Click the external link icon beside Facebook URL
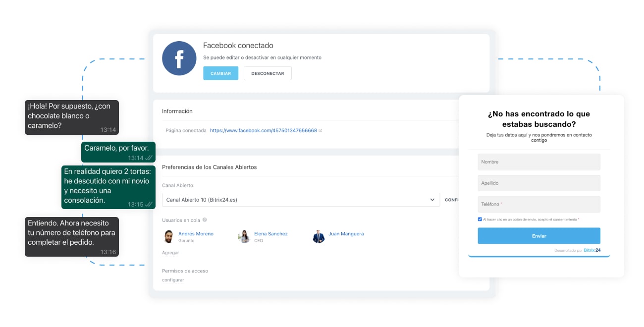644x327 pixels. click(x=321, y=130)
